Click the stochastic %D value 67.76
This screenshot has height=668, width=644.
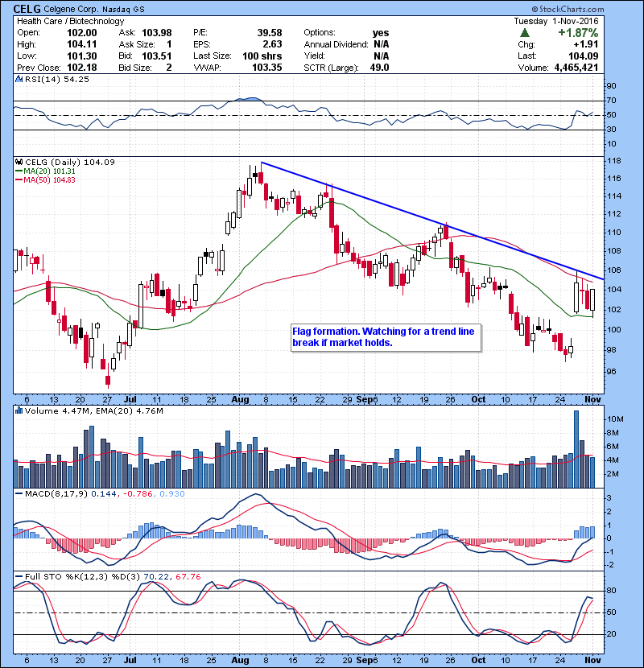pyautogui.click(x=188, y=577)
